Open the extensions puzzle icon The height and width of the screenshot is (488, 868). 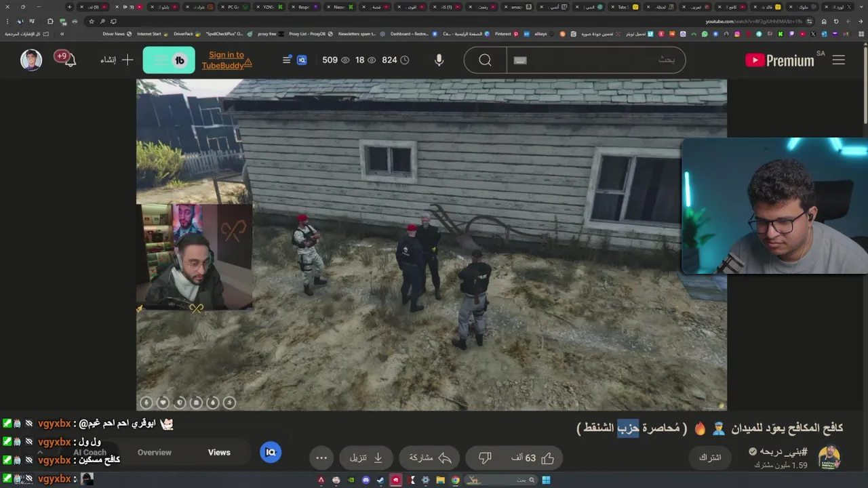[50, 21]
